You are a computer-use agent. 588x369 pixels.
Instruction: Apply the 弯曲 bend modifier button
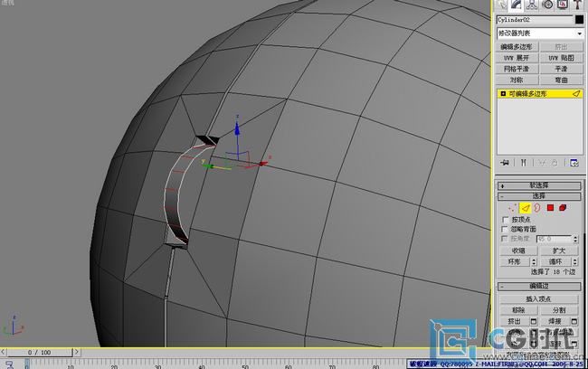pyautogui.click(x=562, y=80)
